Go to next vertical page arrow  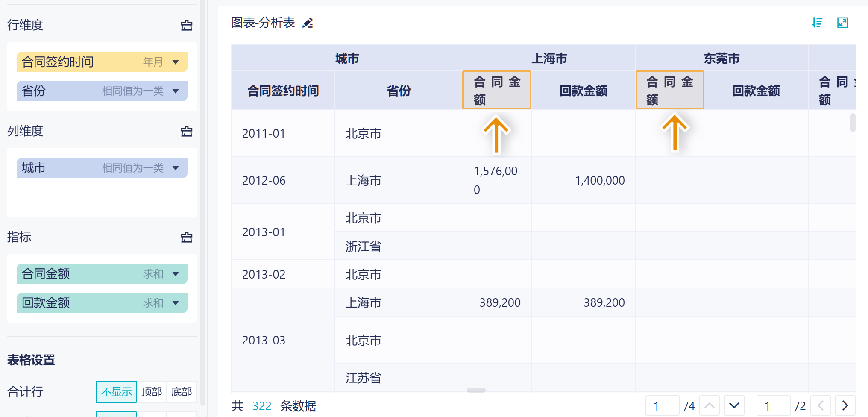(734, 405)
